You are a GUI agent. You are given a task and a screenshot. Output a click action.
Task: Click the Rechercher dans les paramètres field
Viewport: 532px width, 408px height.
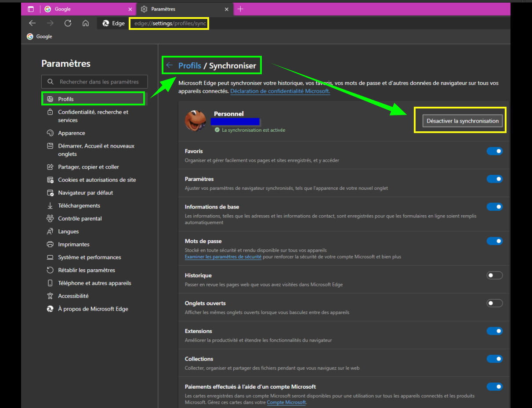(x=94, y=82)
